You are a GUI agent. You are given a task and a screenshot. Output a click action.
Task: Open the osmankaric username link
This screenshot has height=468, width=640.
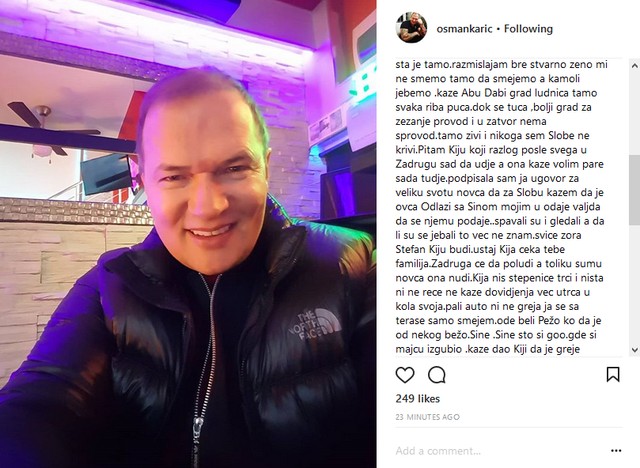(464, 29)
